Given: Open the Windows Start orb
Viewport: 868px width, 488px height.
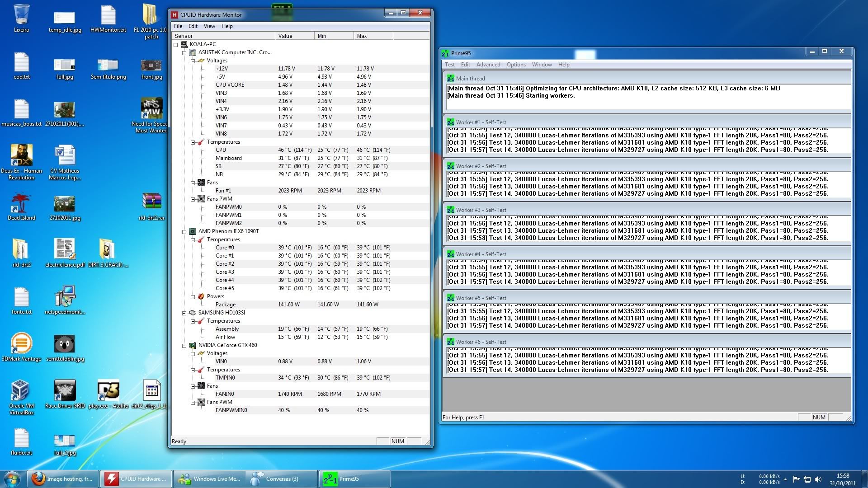Looking at the screenshot, I should (12, 479).
